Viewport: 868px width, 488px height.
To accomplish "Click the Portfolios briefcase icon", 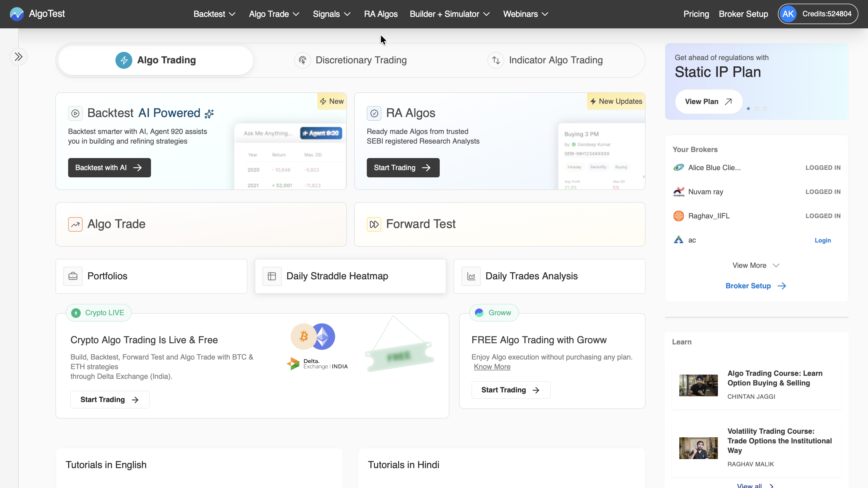I will (73, 276).
